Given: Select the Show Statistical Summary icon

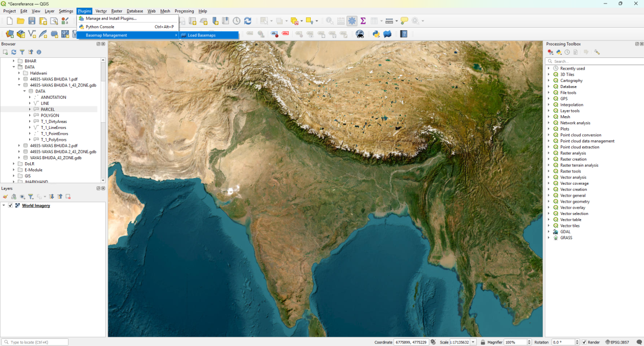Looking at the screenshot, I should 363,21.
